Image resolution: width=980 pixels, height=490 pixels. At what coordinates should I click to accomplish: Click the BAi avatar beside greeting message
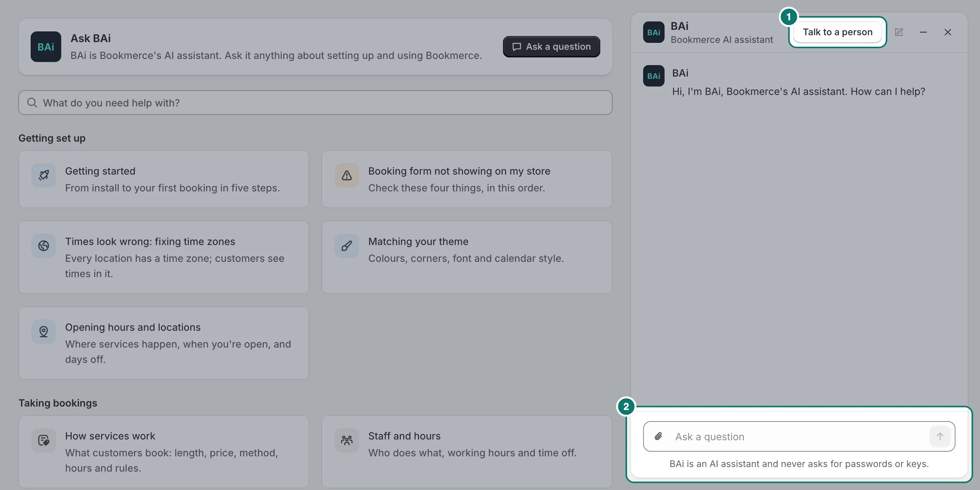tap(654, 76)
